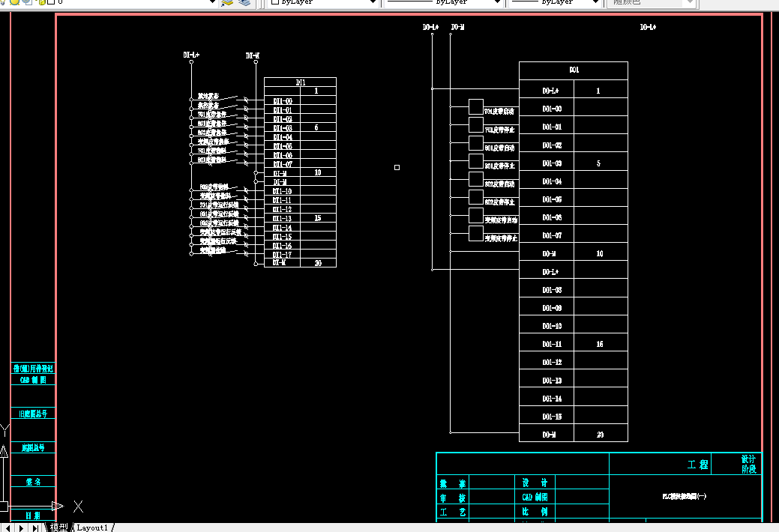
Task: Select the DO1-01 terminal label
Action: coord(552,127)
